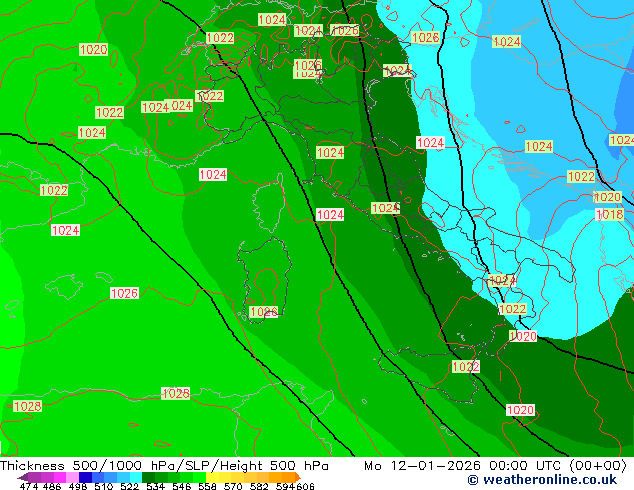Image resolution: width=634 pixels, height=490 pixels.
Task: Pick the brightest green legend swatch
Action: click(199, 477)
